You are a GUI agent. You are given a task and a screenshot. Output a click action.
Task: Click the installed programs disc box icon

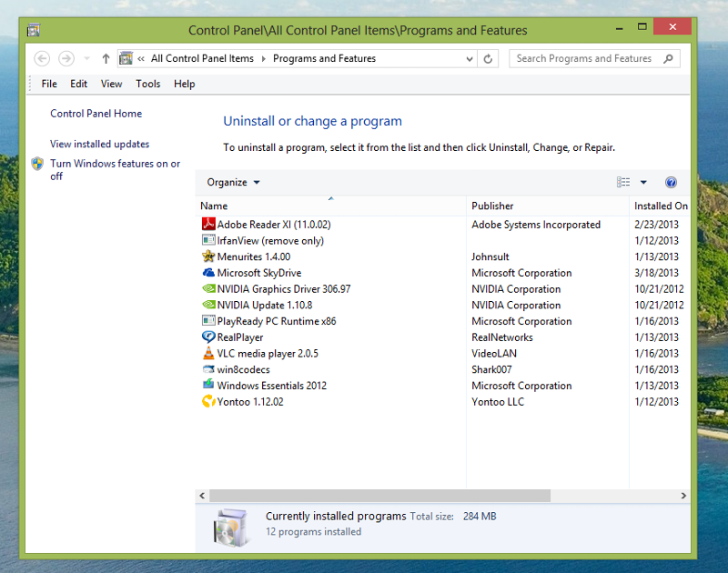[231, 527]
